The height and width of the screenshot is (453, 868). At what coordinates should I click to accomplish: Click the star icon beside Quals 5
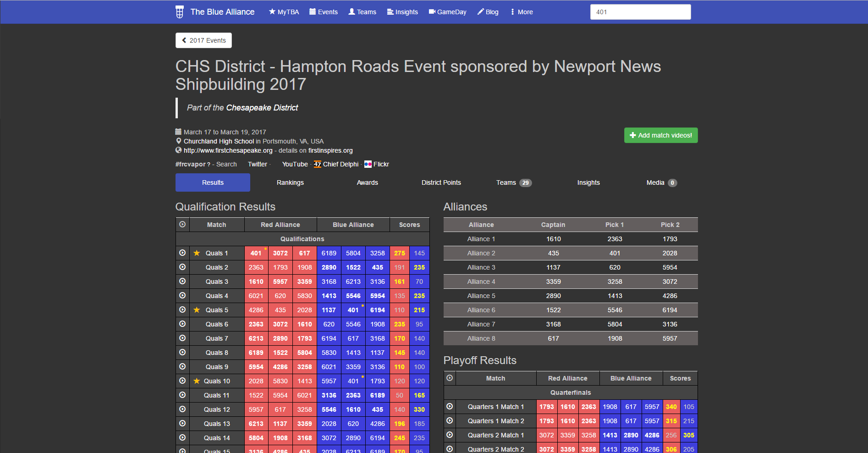click(197, 310)
